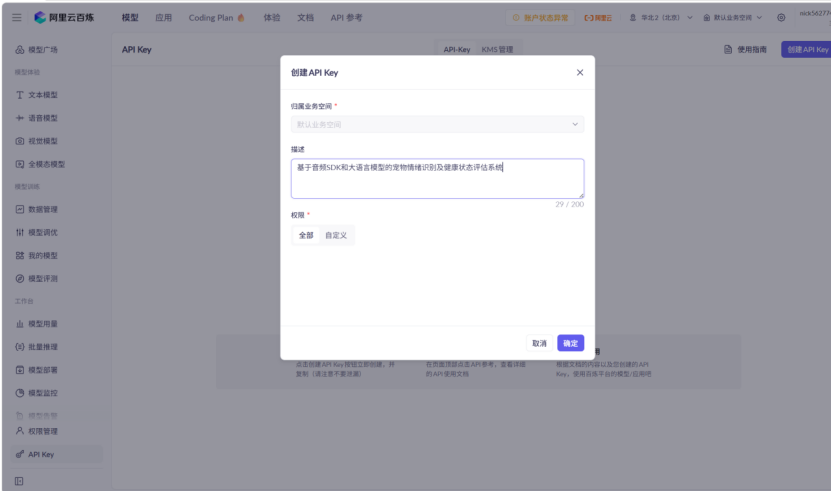Open the 文档 top menu
The width and height of the screenshot is (831, 491).
305,17
